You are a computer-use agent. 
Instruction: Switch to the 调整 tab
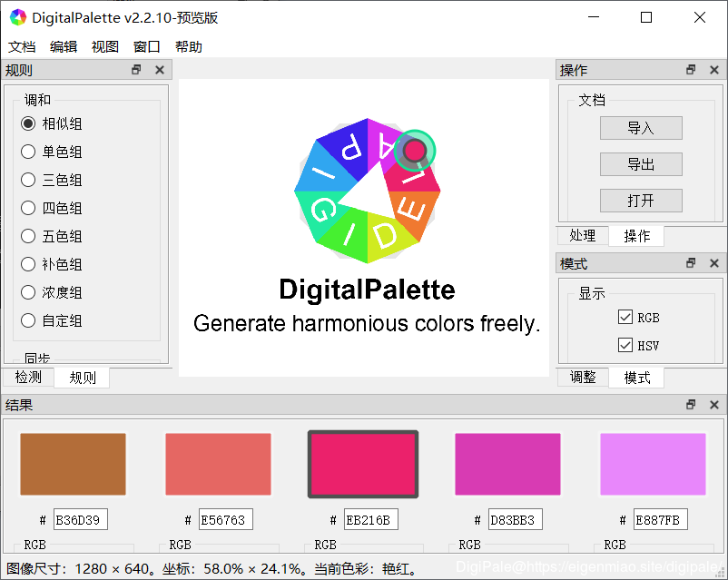tap(583, 377)
